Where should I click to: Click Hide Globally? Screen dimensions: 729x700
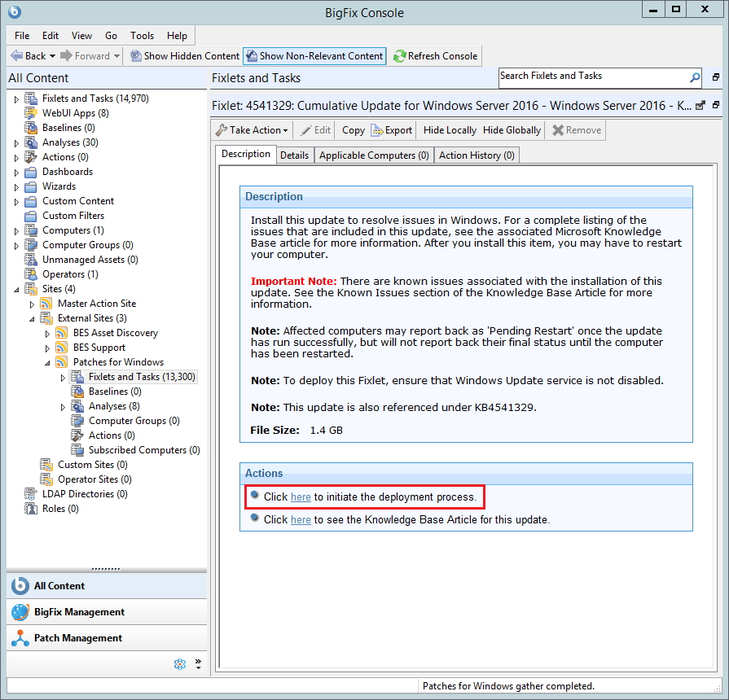coord(512,130)
